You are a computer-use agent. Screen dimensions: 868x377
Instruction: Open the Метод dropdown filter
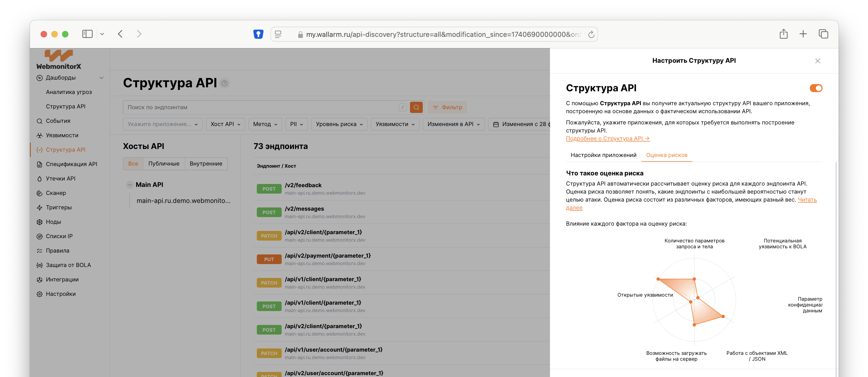click(265, 124)
